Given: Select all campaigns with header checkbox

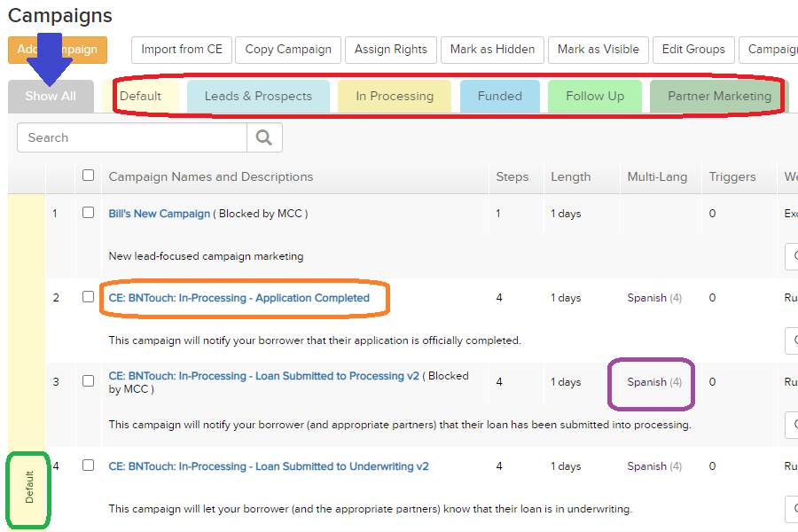Looking at the screenshot, I should click(x=88, y=176).
